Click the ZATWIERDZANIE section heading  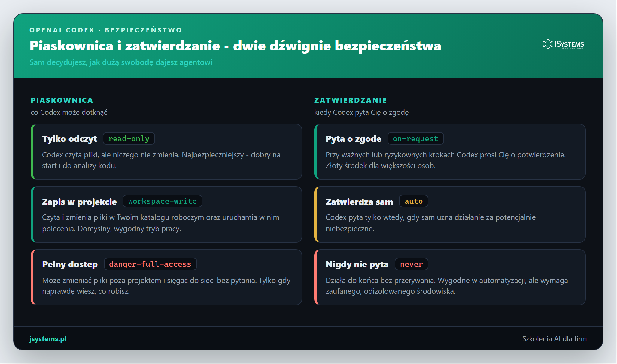pyautogui.click(x=351, y=100)
